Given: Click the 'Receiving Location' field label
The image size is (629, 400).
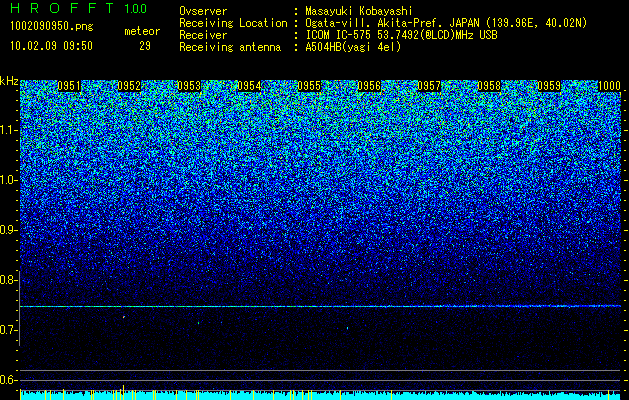Looking at the screenshot, I should pos(233,23).
